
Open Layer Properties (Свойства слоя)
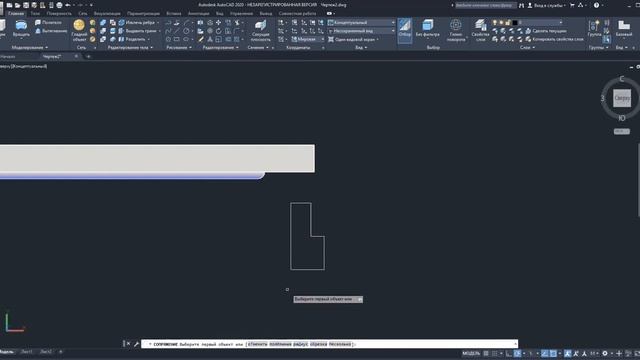click(480, 30)
